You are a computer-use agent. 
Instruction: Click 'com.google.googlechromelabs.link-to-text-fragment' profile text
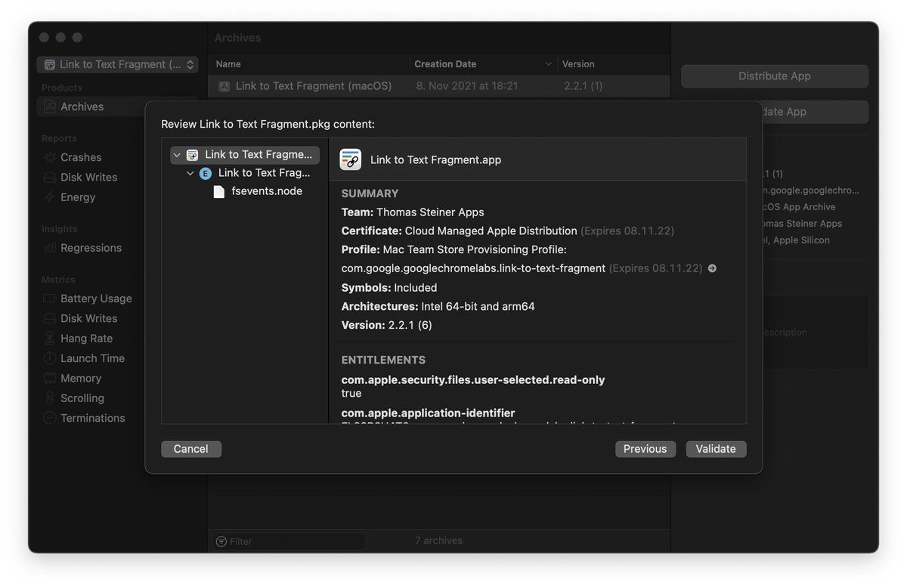[x=473, y=268]
